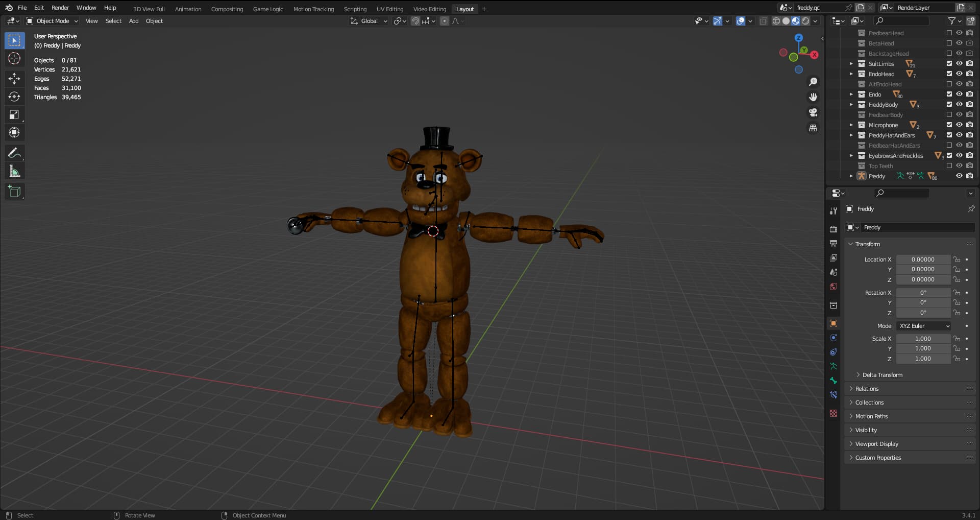Open the Object Mode dropdown

click(x=52, y=21)
